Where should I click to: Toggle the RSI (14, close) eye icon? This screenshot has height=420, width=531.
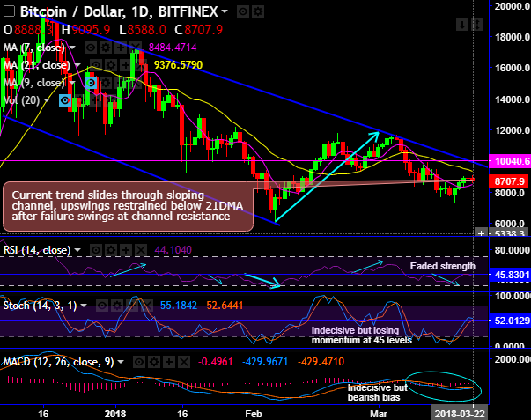[x=96, y=250]
